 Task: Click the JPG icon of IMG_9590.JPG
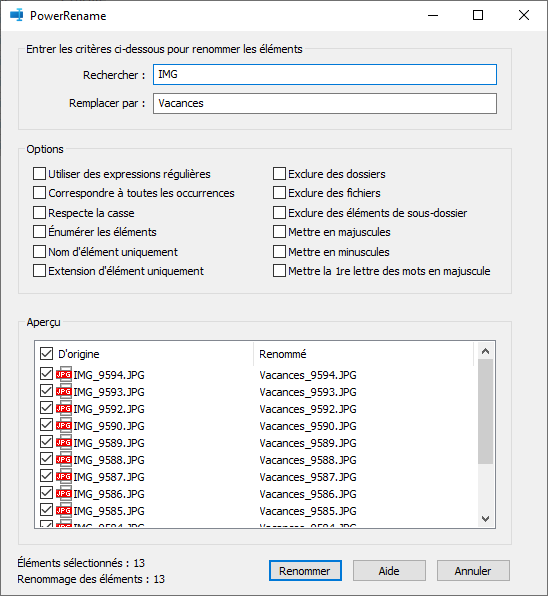[64, 425]
